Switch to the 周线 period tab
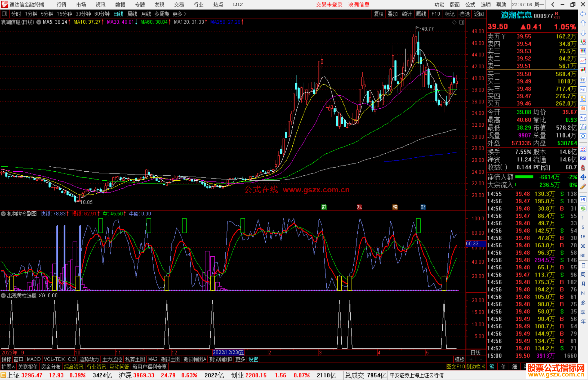Screen dimensions: 588x380 [x=132, y=14]
